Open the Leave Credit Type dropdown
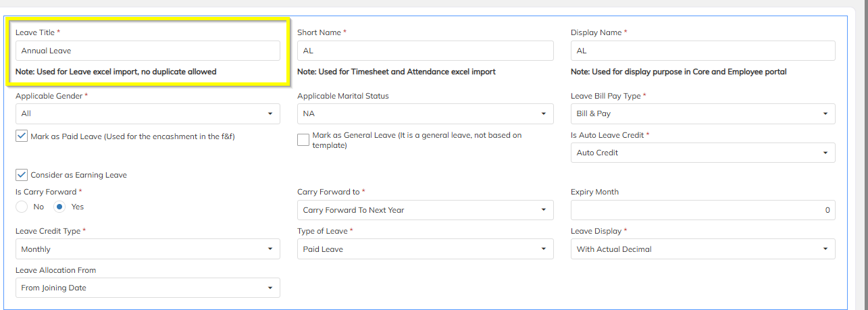868x310 pixels. tap(147, 249)
